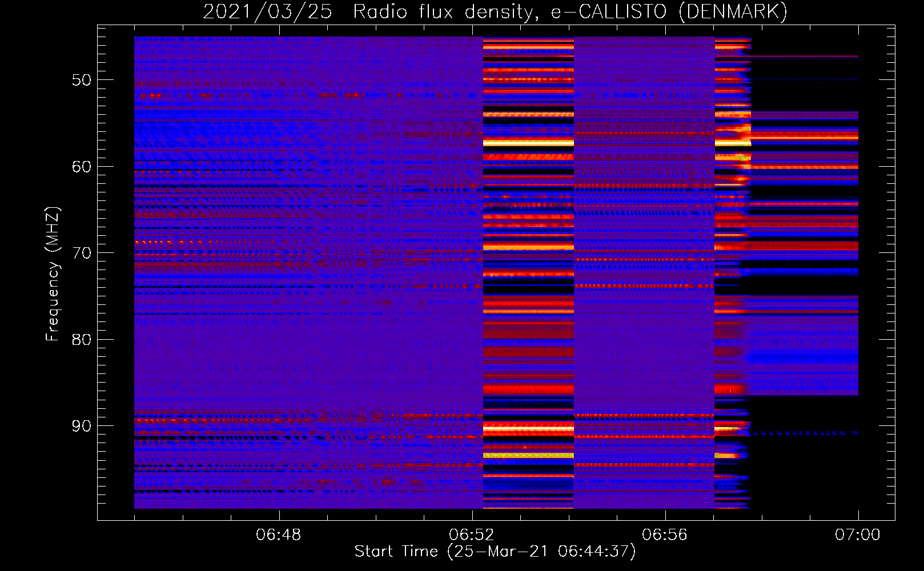Click the 90 frequency tick label

coord(82,426)
